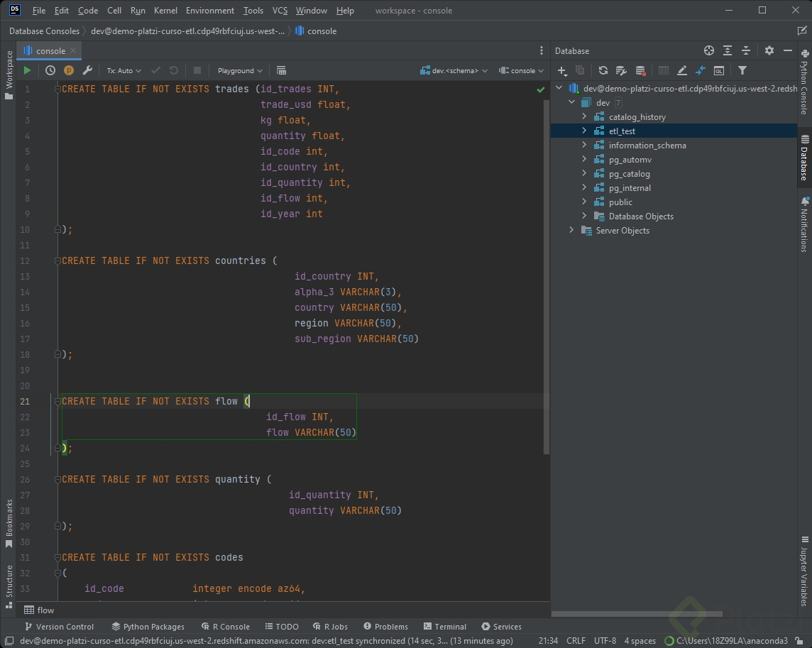Open the Tx: Auto transaction dropdown

tap(122, 70)
